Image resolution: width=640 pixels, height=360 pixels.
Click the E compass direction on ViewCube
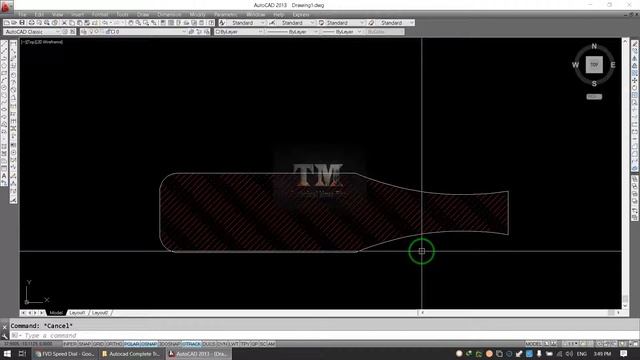613,65
